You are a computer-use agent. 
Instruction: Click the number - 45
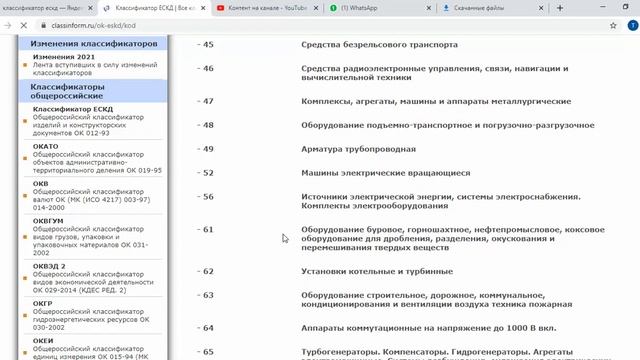[x=205, y=44]
